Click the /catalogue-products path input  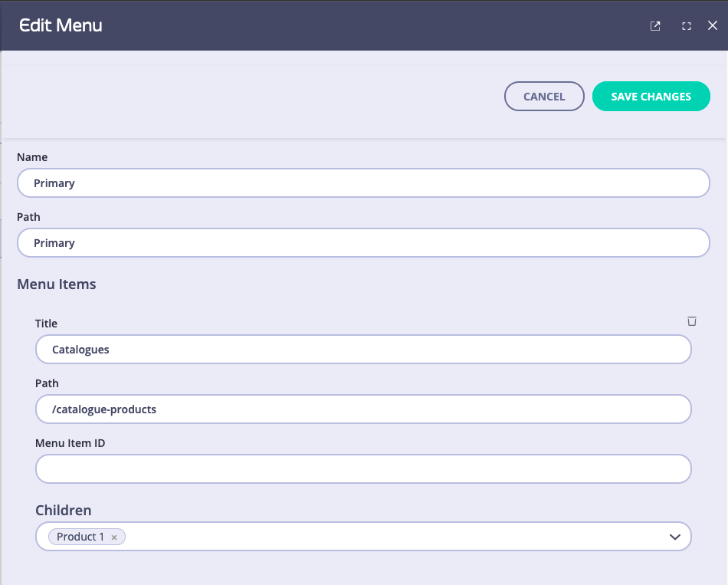pos(363,409)
